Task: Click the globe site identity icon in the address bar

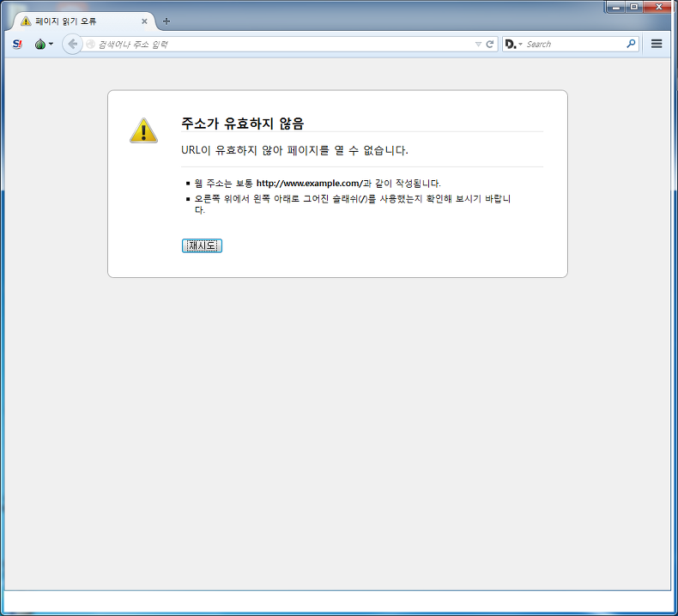Action: point(90,44)
